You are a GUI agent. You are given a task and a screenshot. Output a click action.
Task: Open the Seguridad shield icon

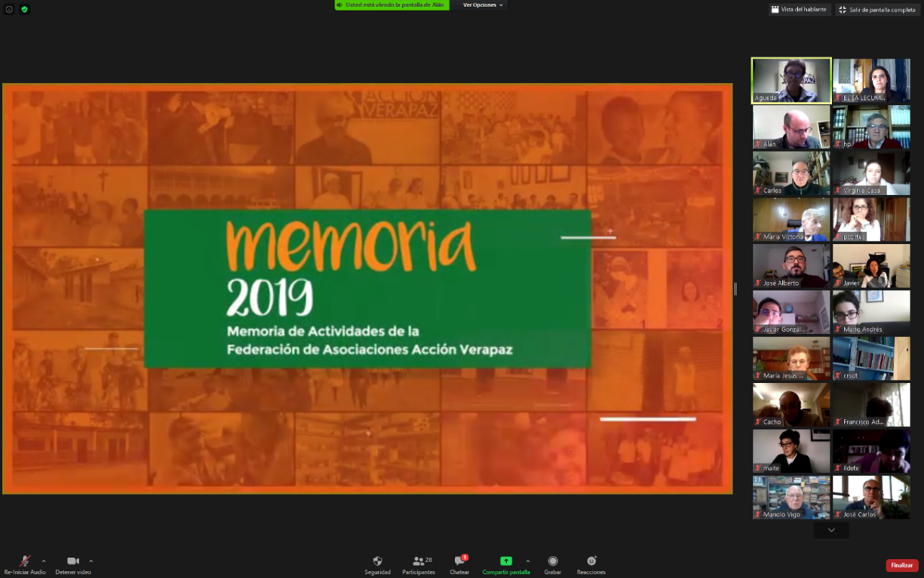point(378,561)
